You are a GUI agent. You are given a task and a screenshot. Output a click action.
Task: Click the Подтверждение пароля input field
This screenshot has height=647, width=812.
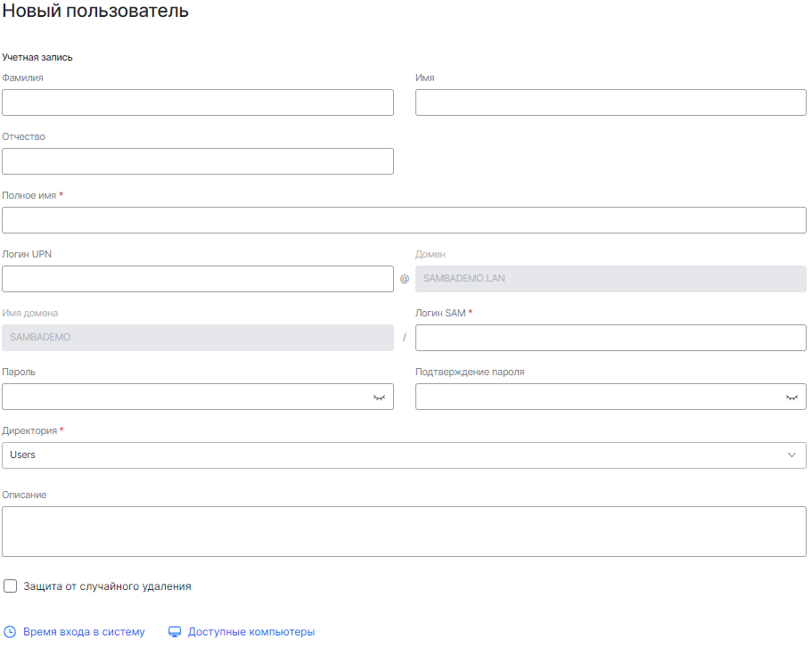click(588, 397)
